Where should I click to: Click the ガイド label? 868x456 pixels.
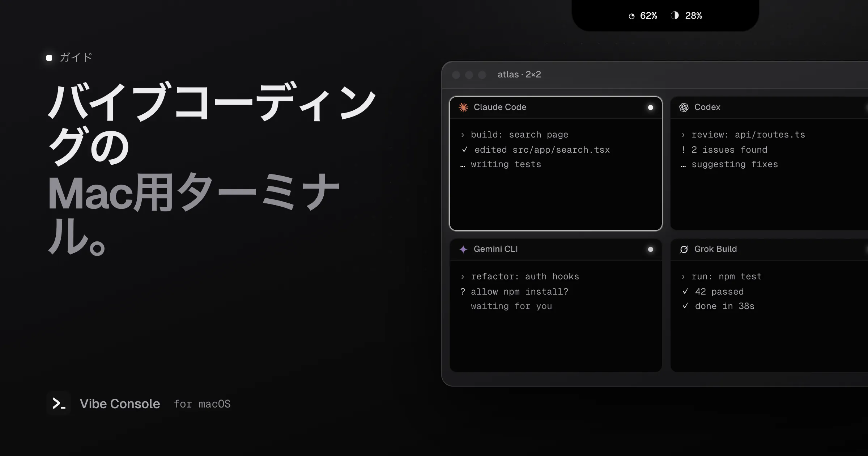pos(76,58)
